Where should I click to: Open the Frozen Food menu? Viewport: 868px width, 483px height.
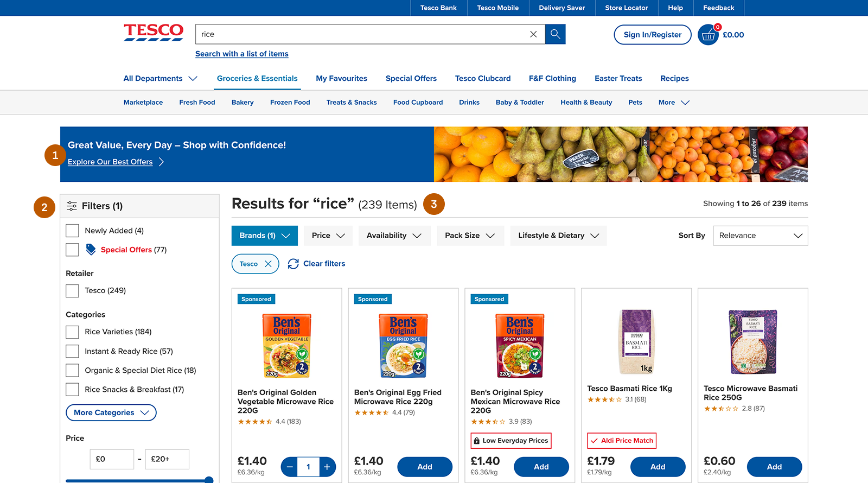tap(290, 102)
